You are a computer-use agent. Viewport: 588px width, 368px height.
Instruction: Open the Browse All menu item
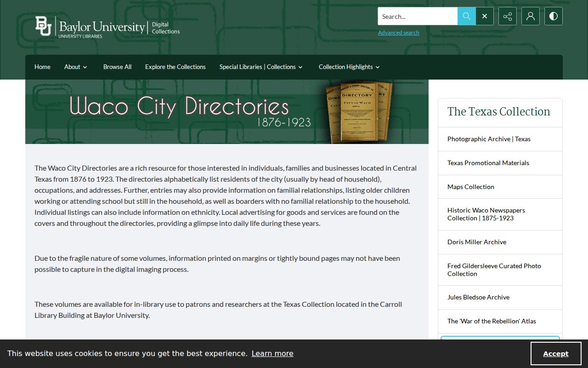click(117, 67)
